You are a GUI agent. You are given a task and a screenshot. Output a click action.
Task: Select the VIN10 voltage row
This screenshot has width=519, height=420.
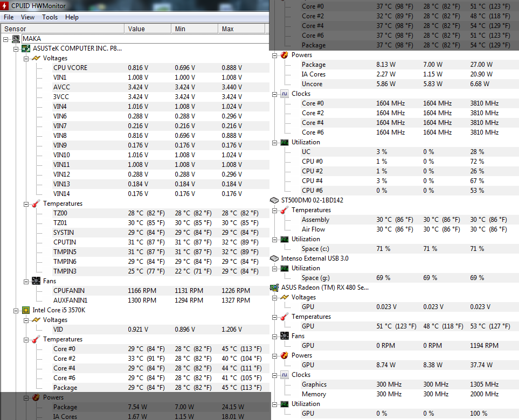pyautogui.click(x=161, y=155)
